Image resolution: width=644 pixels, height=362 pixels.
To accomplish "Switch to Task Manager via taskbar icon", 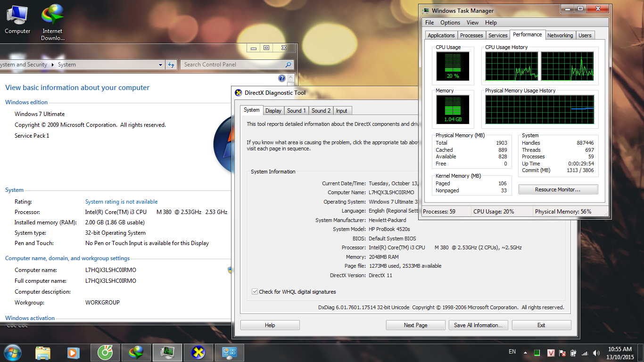I will pos(167,353).
